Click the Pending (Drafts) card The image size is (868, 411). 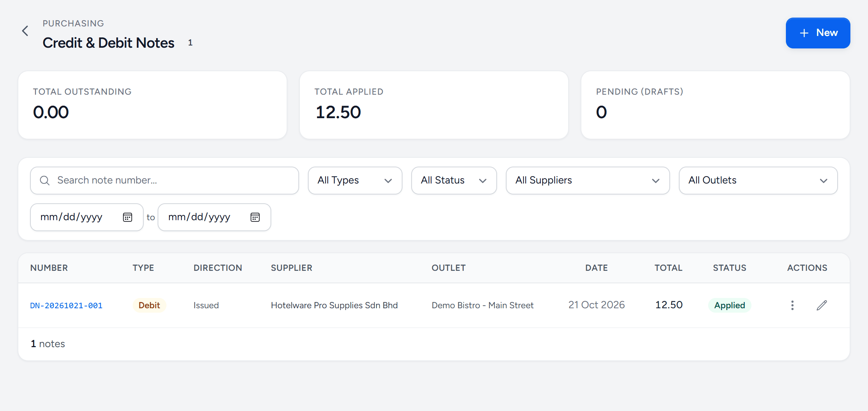(716, 105)
